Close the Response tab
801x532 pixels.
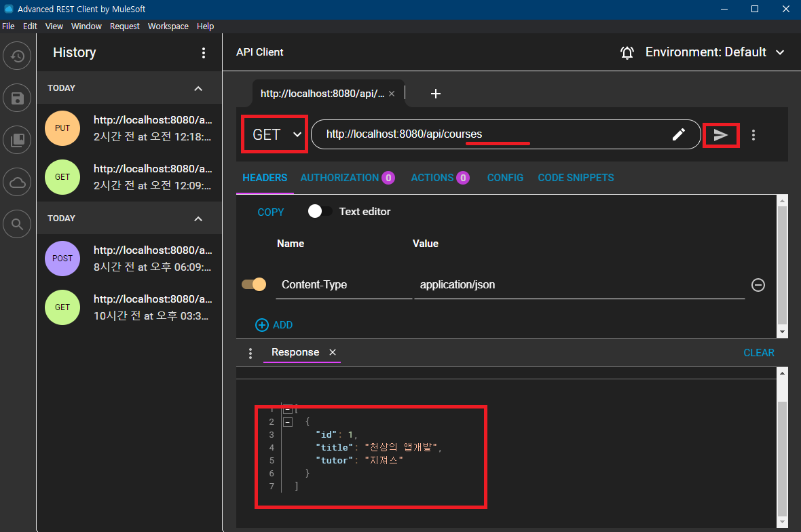tap(333, 352)
